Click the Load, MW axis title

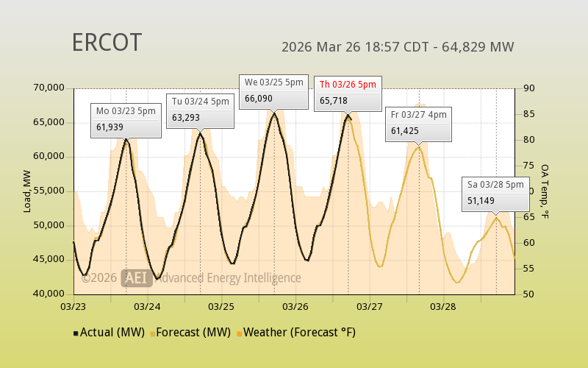27,191
